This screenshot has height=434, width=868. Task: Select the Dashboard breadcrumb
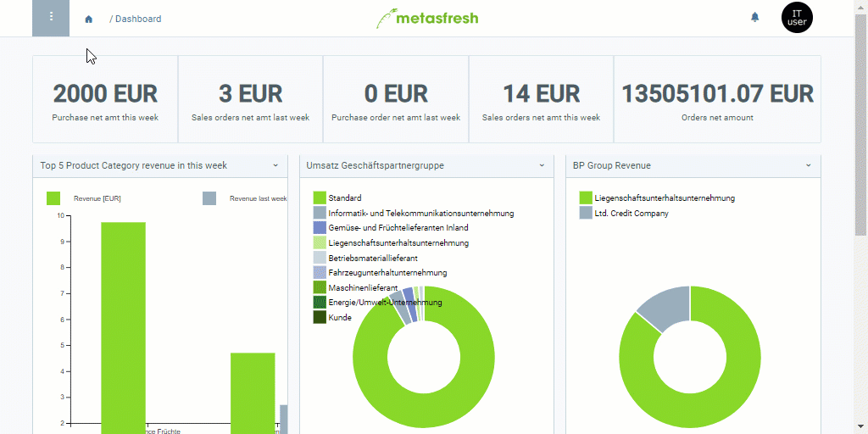pyautogui.click(x=138, y=19)
